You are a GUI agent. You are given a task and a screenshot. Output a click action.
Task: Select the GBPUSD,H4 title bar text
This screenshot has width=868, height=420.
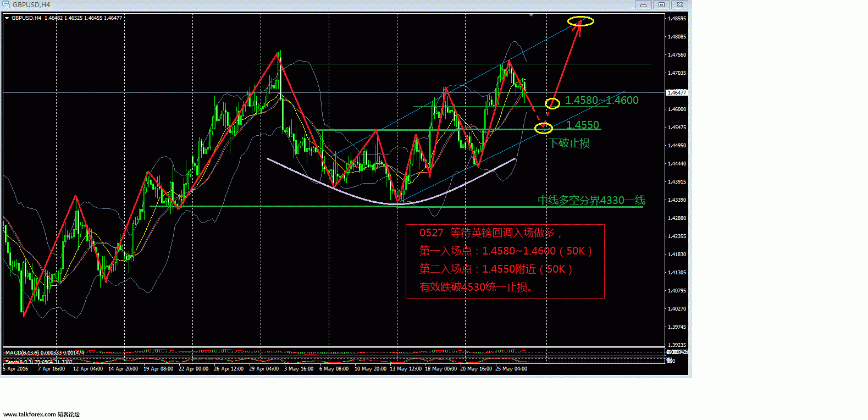pos(31,4)
